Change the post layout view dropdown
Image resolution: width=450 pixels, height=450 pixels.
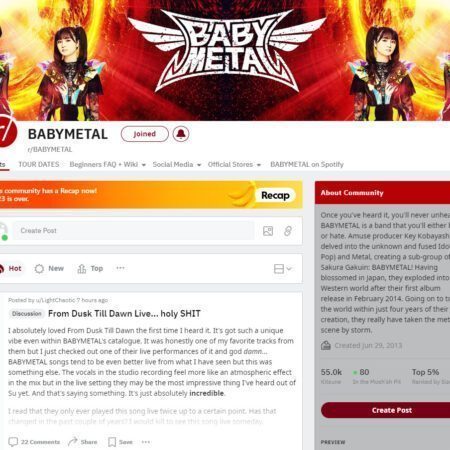pos(282,269)
